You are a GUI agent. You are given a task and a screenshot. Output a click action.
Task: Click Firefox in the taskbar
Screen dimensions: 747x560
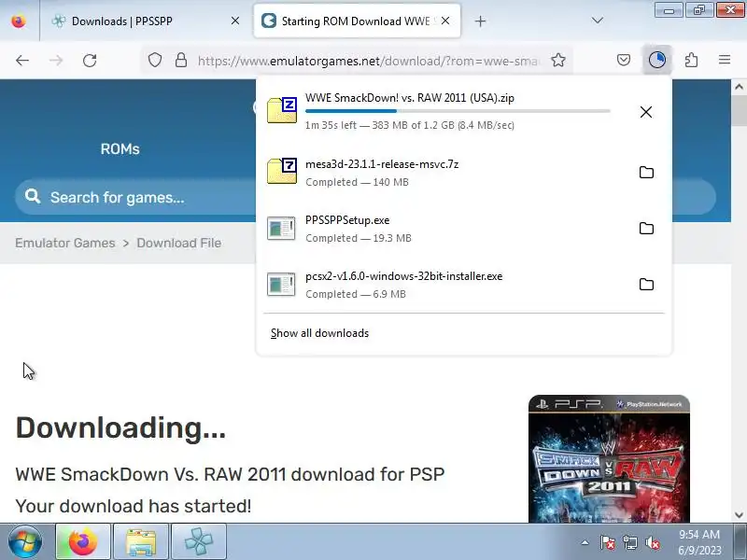coord(83,542)
